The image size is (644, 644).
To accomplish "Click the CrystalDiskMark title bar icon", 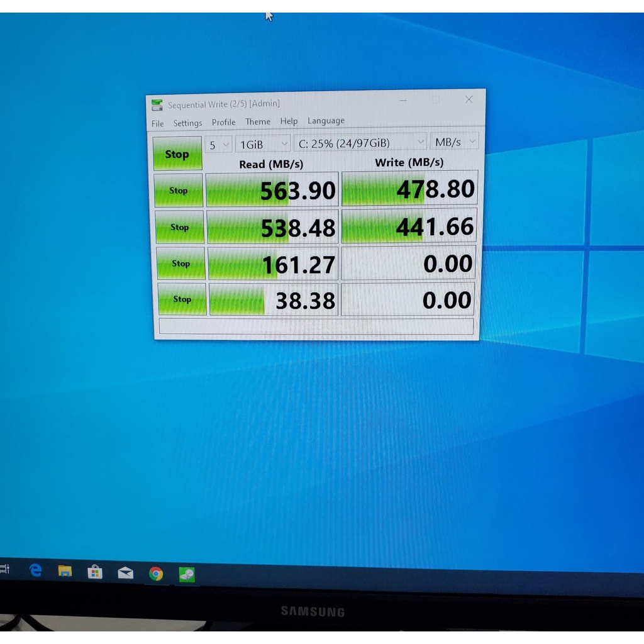I will click(x=157, y=105).
